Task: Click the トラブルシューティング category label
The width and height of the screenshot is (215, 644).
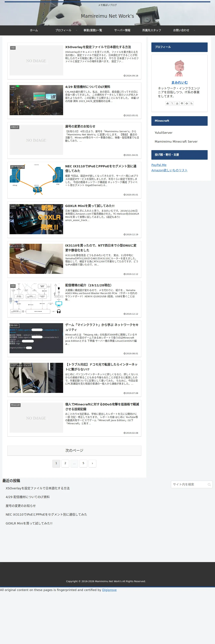Action: pyautogui.click(x=21, y=365)
